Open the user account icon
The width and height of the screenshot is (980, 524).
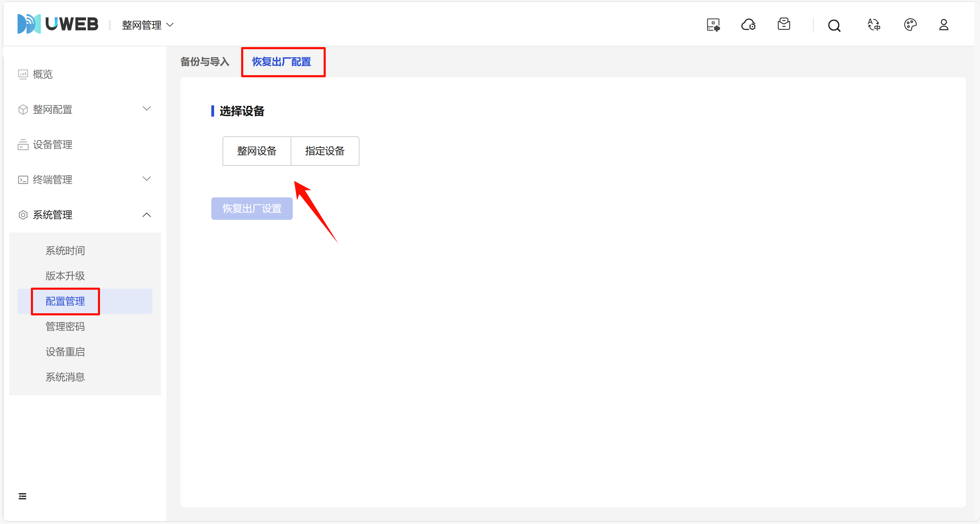[943, 25]
